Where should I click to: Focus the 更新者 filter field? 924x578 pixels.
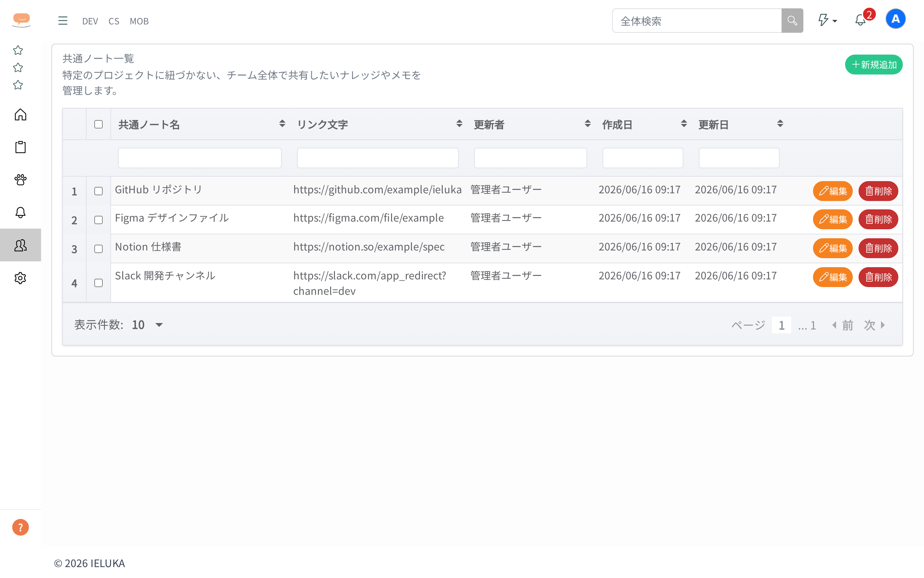(530, 158)
